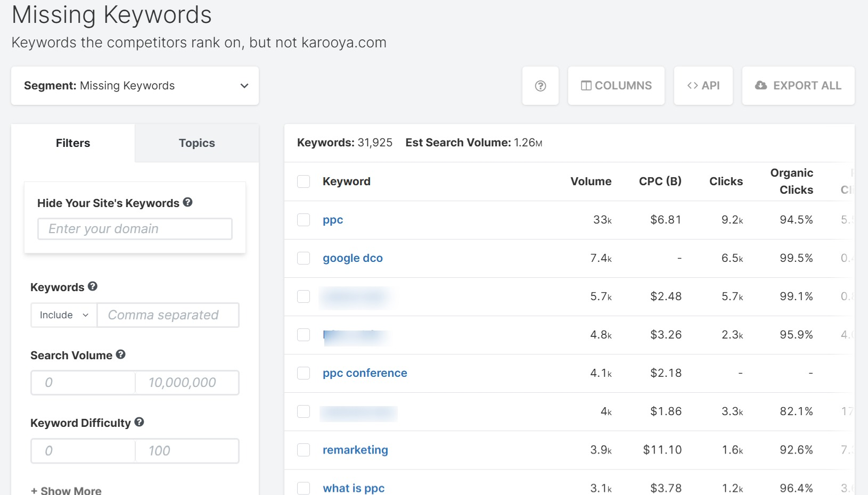Open the Segment: Missing Keywords dropdown
This screenshot has height=495, width=868.
click(x=135, y=86)
